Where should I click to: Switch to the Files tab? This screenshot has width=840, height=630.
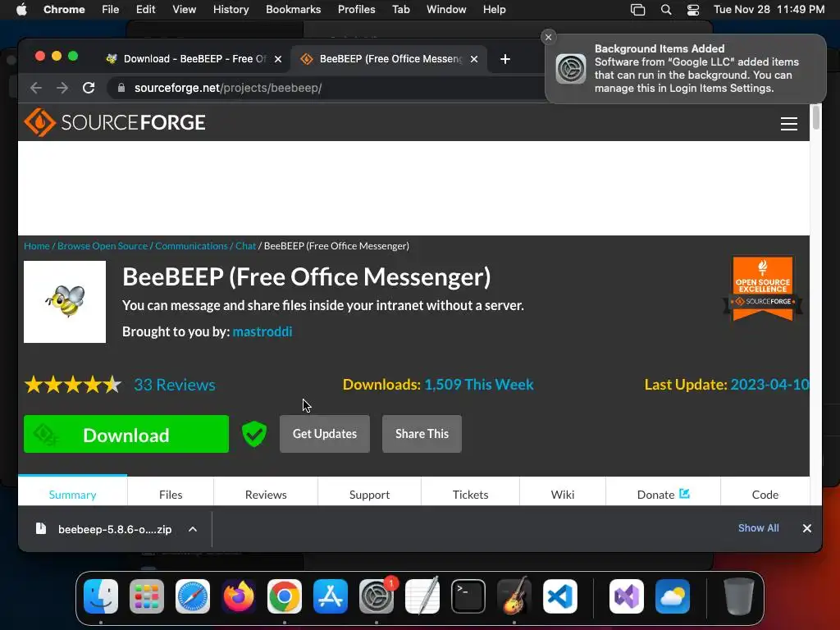point(171,495)
